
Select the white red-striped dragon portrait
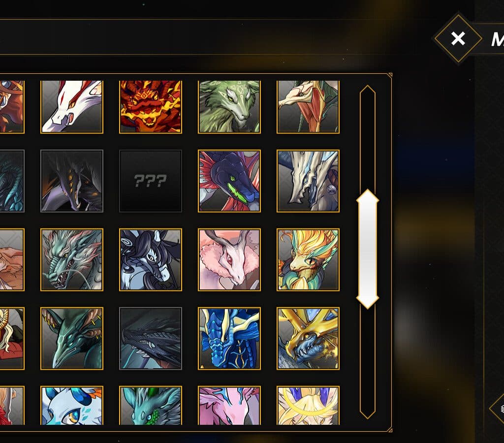click(x=72, y=106)
